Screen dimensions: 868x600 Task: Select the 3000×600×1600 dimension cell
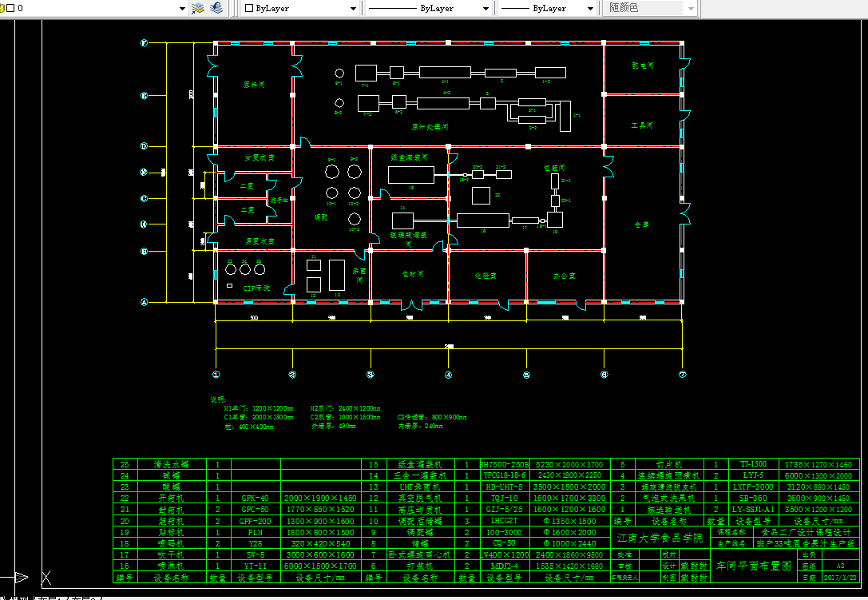click(320, 554)
